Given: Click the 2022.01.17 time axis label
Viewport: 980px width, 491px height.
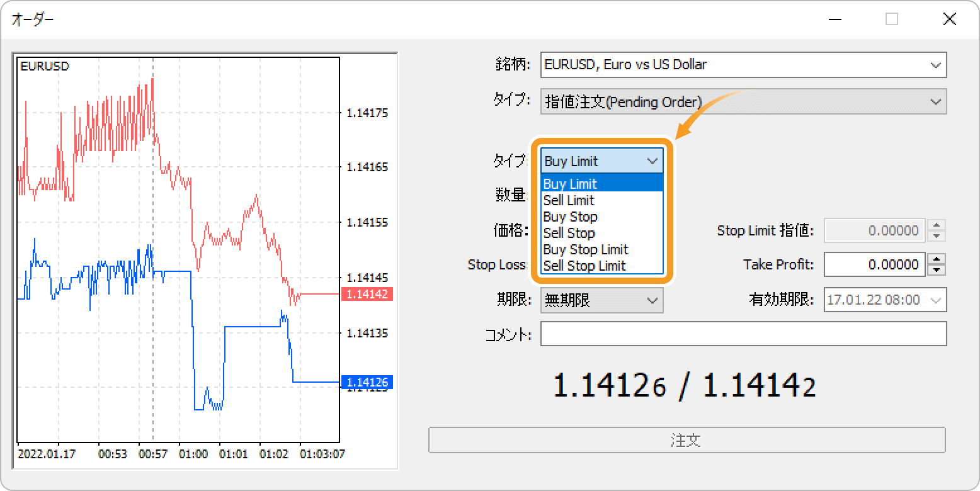Looking at the screenshot, I should click(x=47, y=453).
